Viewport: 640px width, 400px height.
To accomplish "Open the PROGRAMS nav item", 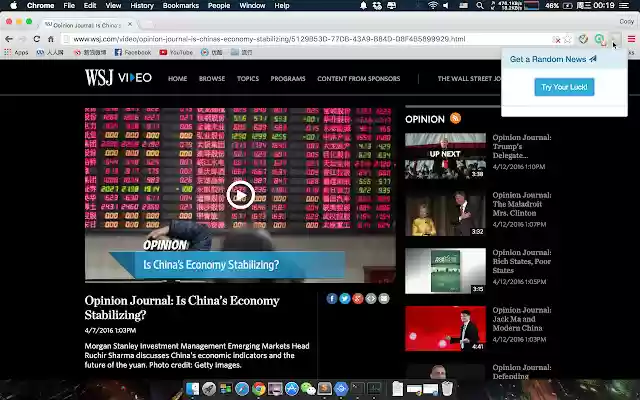I will pos(288,78).
